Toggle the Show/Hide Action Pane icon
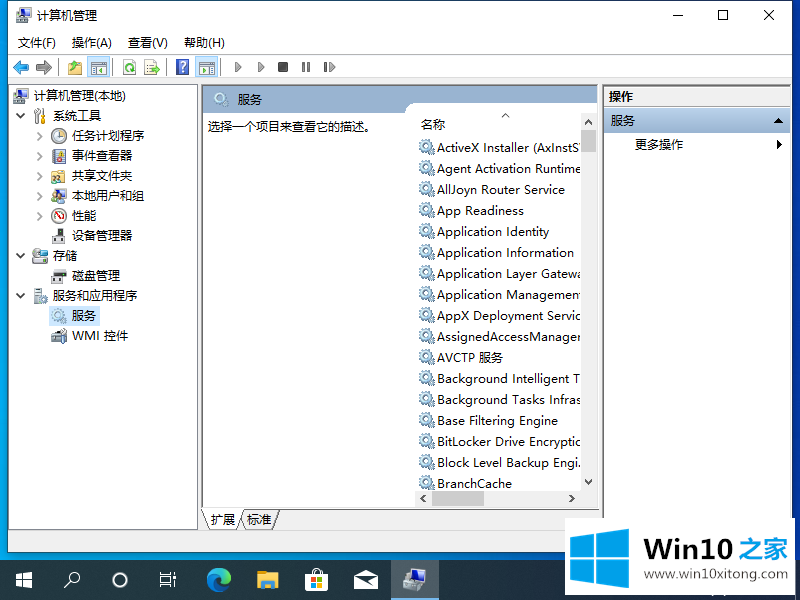Screen dimensions: 800x600 [207, 67]
